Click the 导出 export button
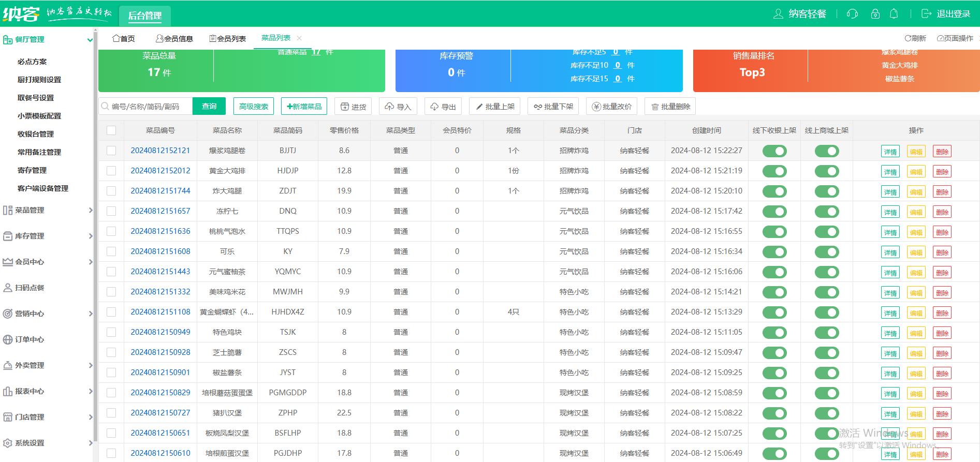Screen dimensions: 980x462 443,107
